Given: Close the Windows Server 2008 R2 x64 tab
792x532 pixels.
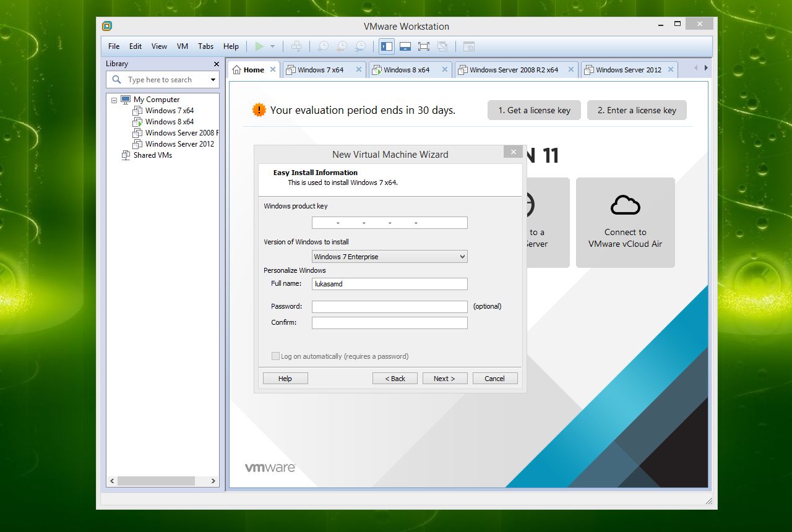Looking at the screenshot, I should 571,70.
